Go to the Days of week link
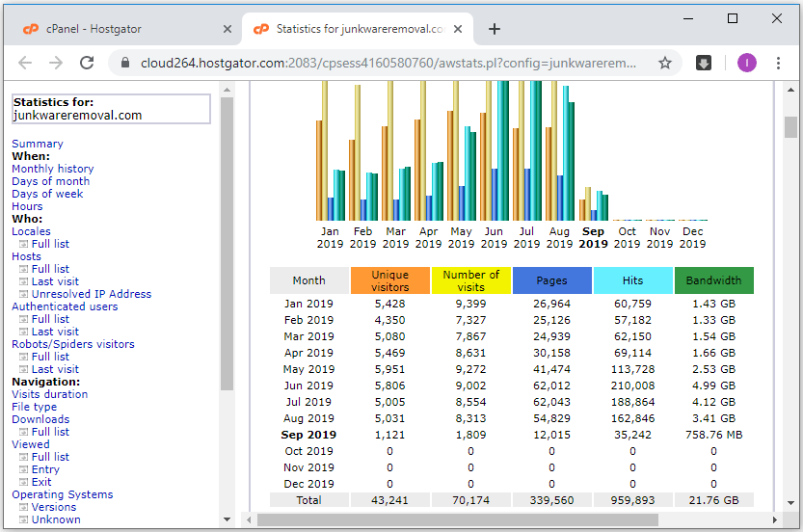 click(x=47, y=194)
